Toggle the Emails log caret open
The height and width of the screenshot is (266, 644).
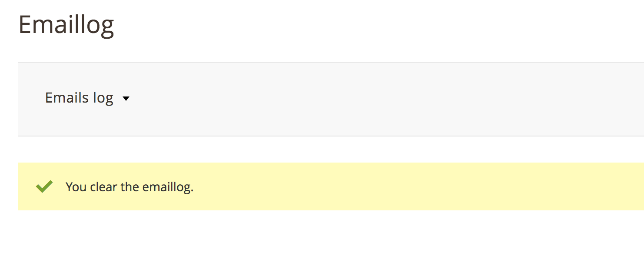[126, 99]
